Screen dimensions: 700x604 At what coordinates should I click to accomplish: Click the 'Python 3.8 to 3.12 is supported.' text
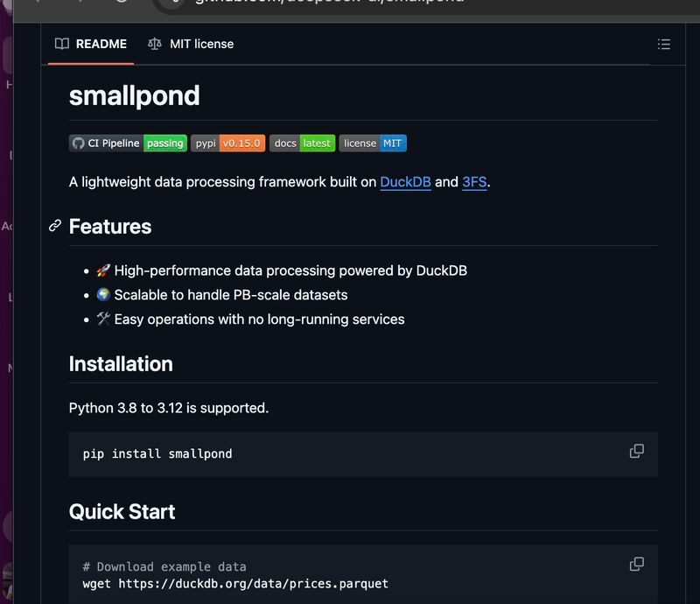169,408
